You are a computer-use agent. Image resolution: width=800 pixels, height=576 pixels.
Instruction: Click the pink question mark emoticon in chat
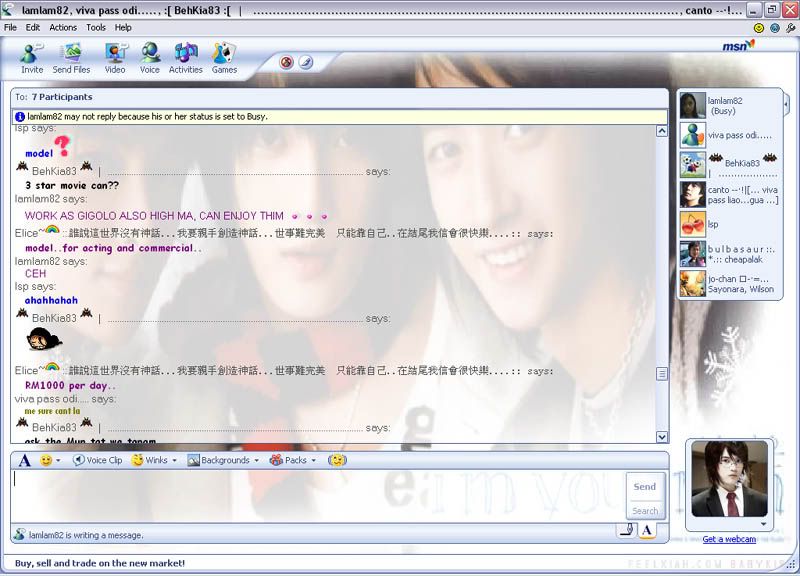(x=62, y=146)
